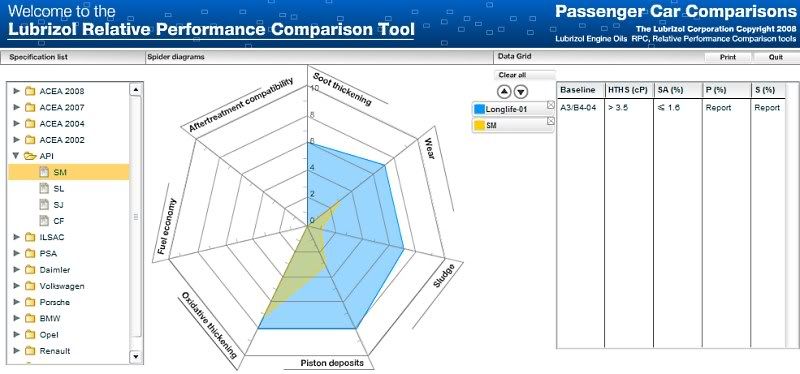Click the Print button
This screenshot has width=800, height=374.
[728, 57]
